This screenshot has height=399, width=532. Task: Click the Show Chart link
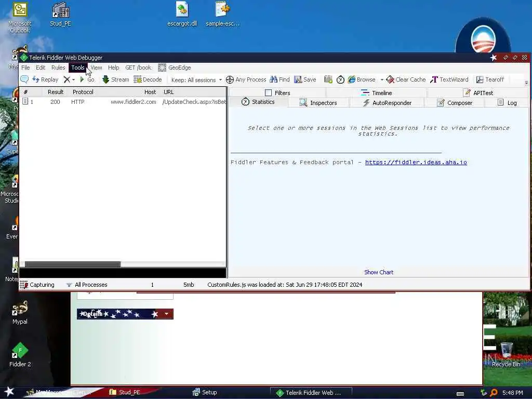click(x=379, y=272)
